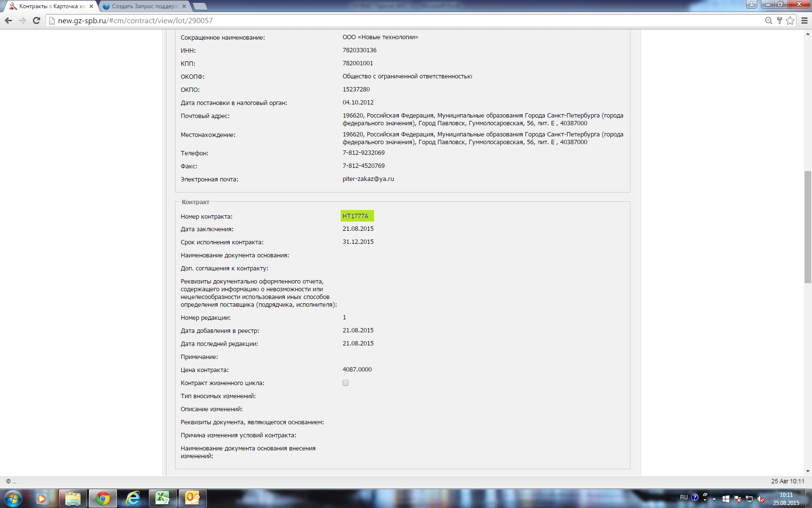
Task: Open Windows Explorer from taskbar
Action: (72, 498)
